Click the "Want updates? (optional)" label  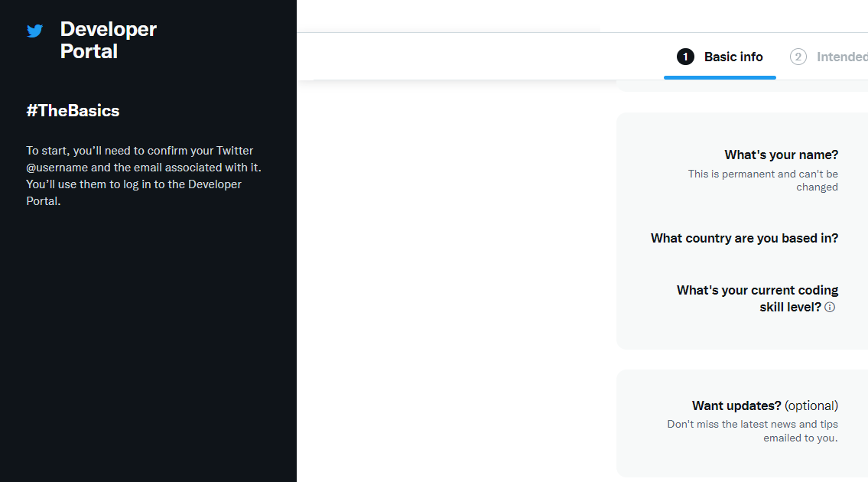765,405
